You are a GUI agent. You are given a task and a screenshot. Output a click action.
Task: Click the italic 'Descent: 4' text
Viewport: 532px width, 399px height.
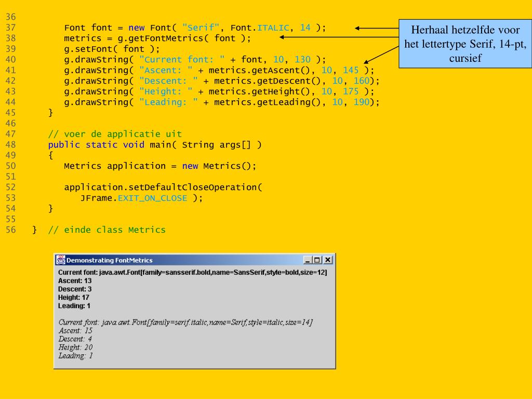[75, 339]
